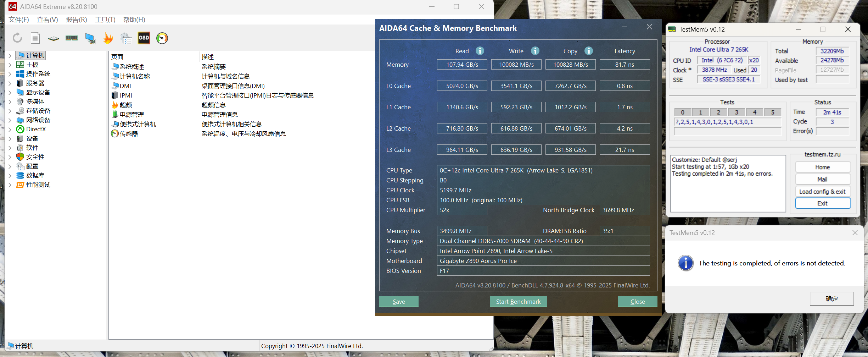Screen dimensions: 868x357
Task: Open the 文件(F) menu
Action: tap(19, 20)
